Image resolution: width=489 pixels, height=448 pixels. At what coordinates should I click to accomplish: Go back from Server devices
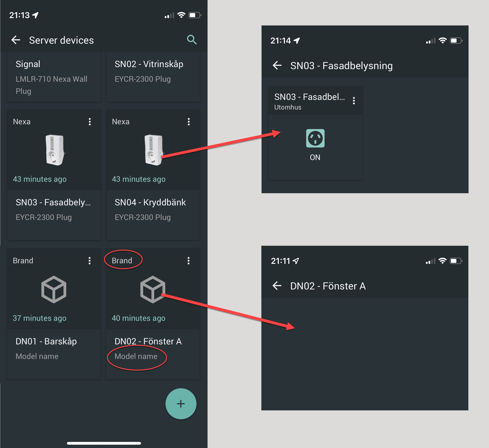(16, 40)
